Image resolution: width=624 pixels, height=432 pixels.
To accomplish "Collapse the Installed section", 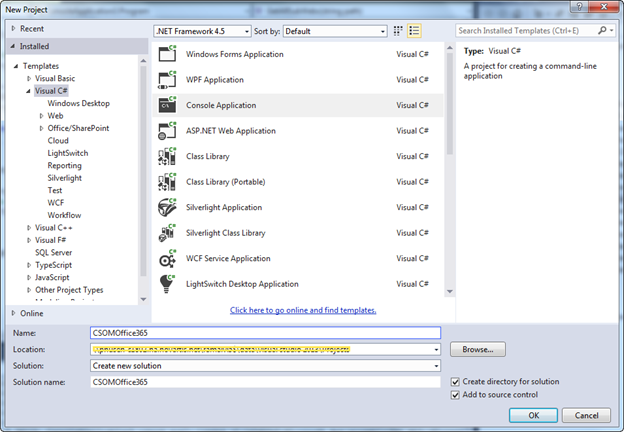I will point(13,46).
